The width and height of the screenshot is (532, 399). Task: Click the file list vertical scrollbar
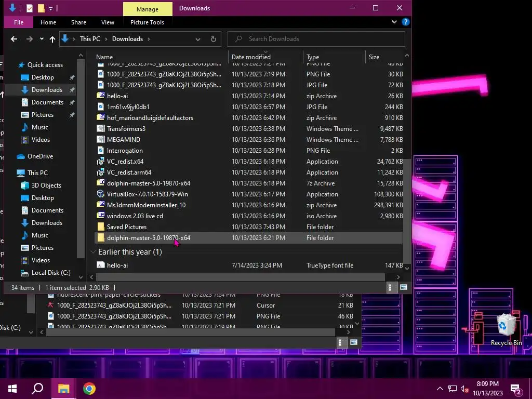[x=407, y=210]
